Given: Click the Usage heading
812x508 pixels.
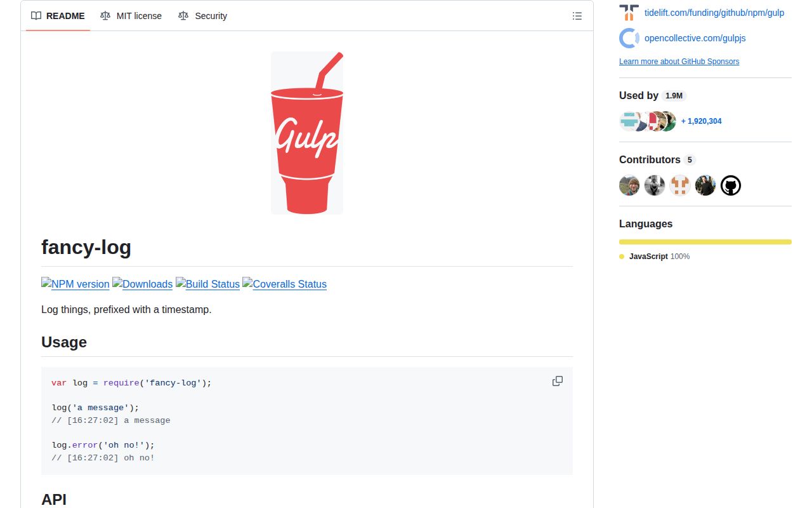Looking at the screenshot, I should (64, 342).
